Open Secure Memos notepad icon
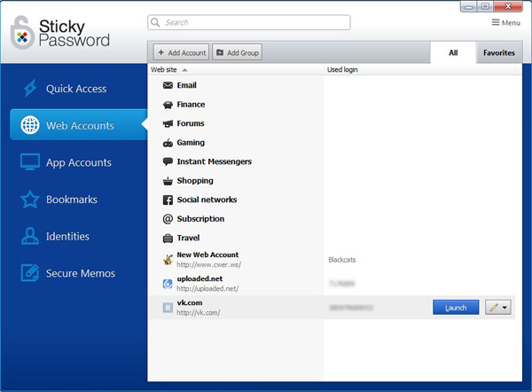Image resolution: width=532 pixels, height=392 pixels. (x=30, y=273)
